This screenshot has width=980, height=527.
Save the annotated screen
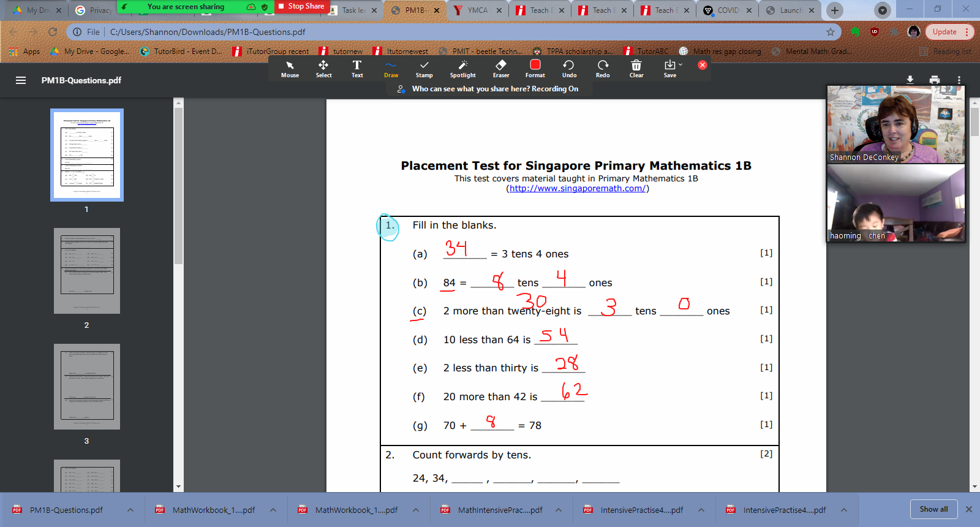point(669,69)
